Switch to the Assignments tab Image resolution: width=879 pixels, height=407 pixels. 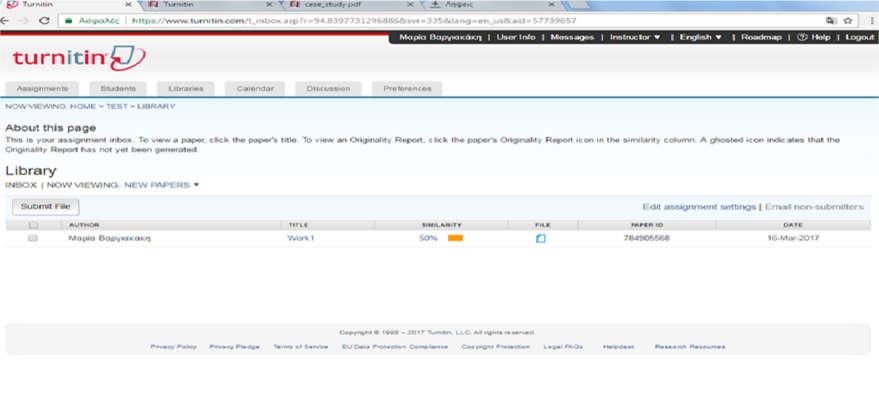click(42, 89)
